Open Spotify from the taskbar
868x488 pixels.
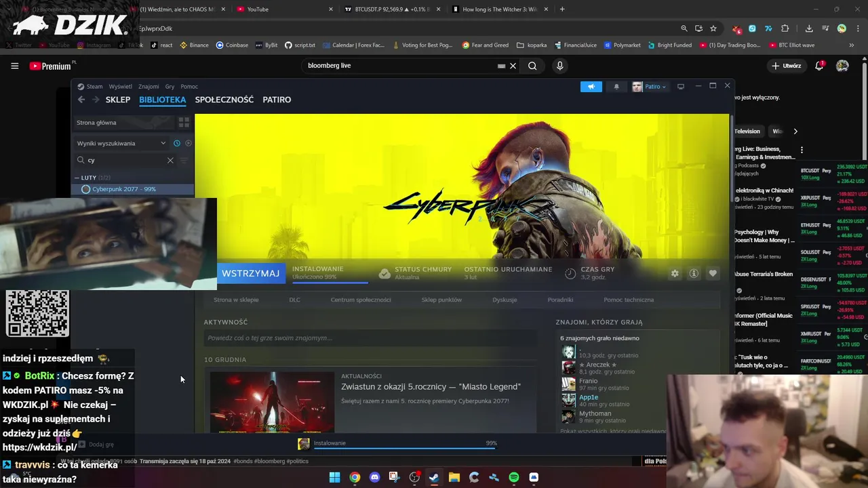514,477
